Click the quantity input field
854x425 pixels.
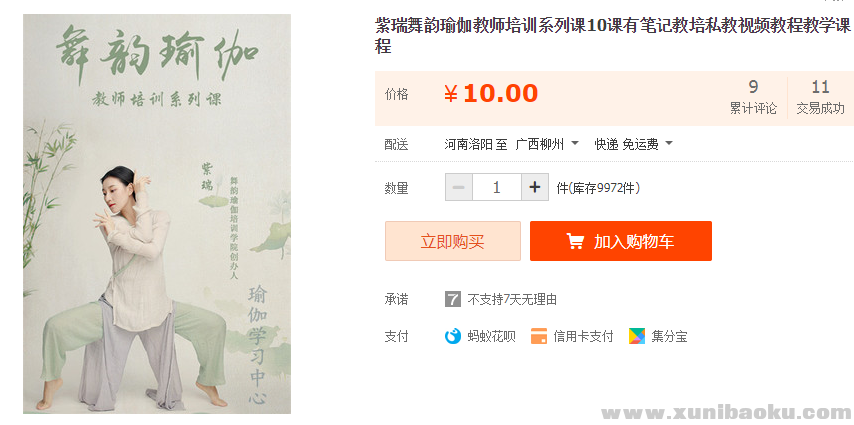tap(497, 187)
